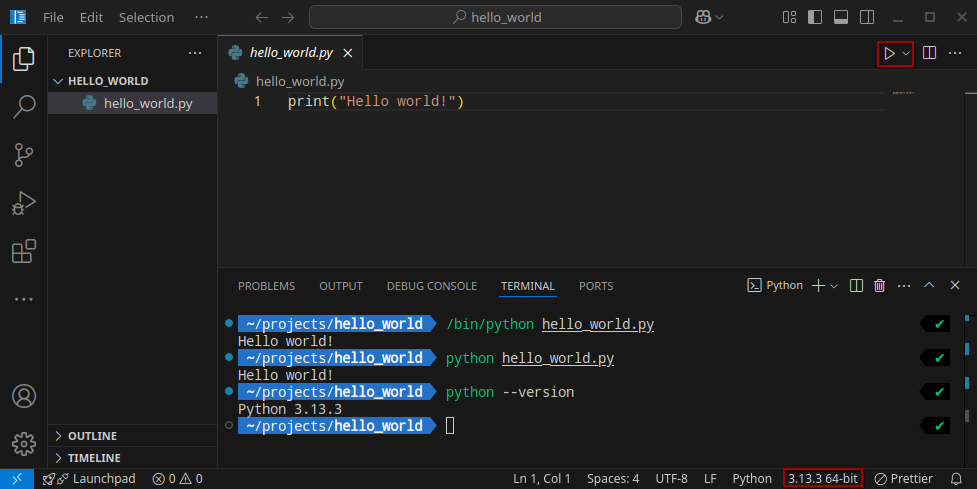The image size is (977, 489).
Task: Switch to the PROBLEMS panel tab
Action: (x=266, y=286)
